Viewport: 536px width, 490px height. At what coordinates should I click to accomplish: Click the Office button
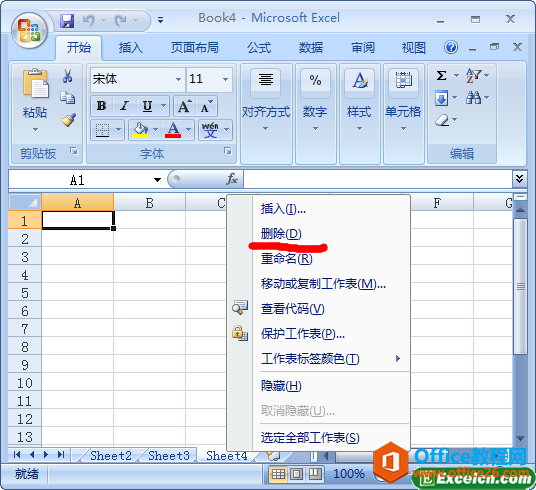pyautogui.click(x=29, y=30)
